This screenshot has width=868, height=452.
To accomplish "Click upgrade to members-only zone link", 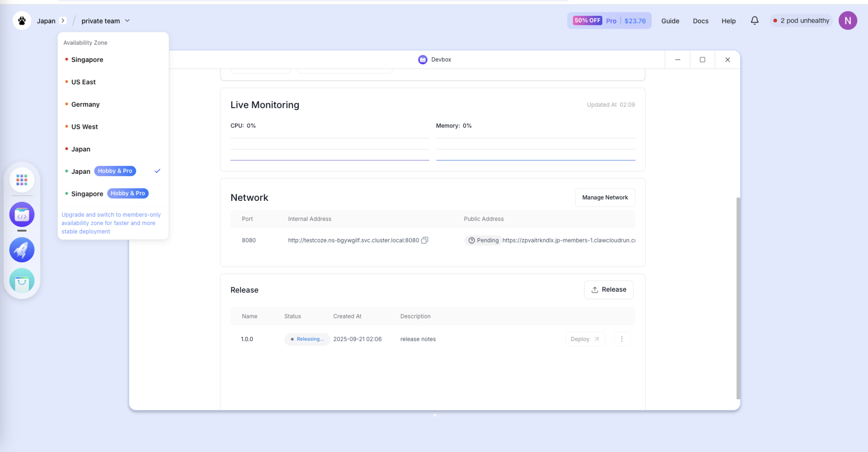I will (111, 223).
